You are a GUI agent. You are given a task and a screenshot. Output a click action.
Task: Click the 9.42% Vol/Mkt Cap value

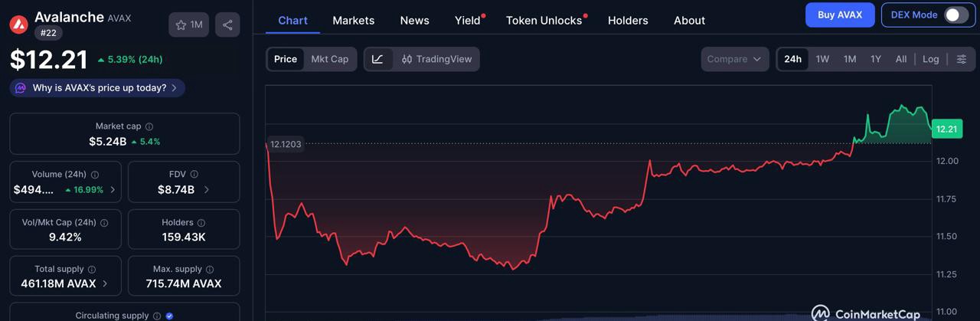[65, 237]
